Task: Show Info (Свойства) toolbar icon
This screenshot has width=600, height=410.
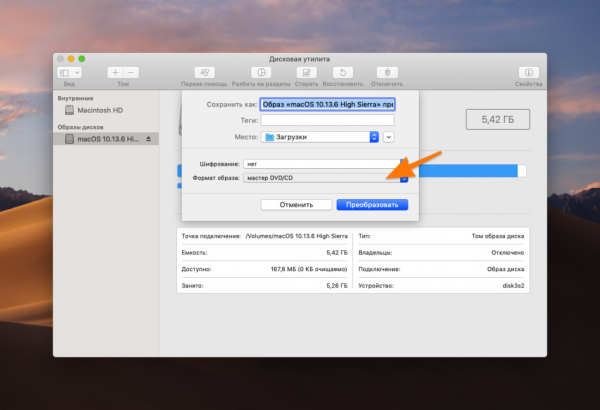Action: point(529,72)
